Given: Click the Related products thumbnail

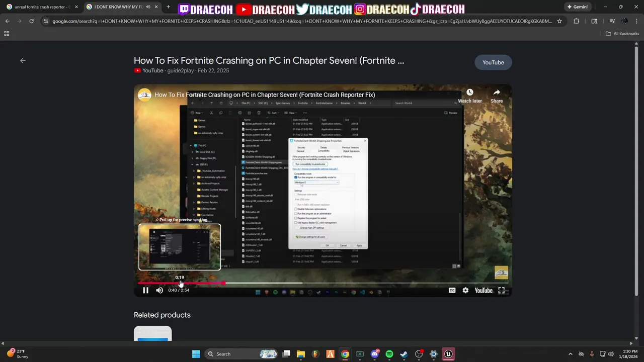Looking at the screenshot, I should pyautogui.click(x=152, y=333).
